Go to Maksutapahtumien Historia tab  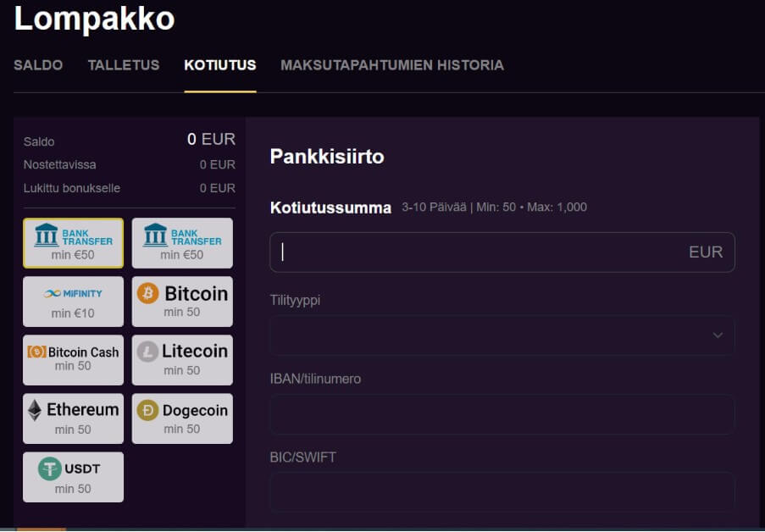392,65
